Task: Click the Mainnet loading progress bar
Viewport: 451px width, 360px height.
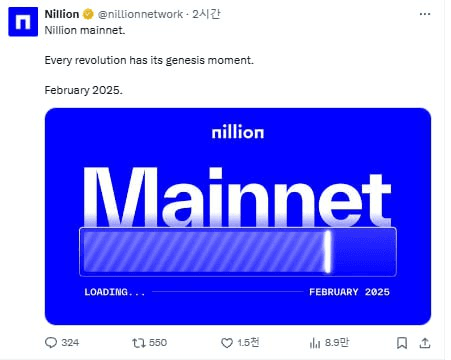Action: pos(238,252)
